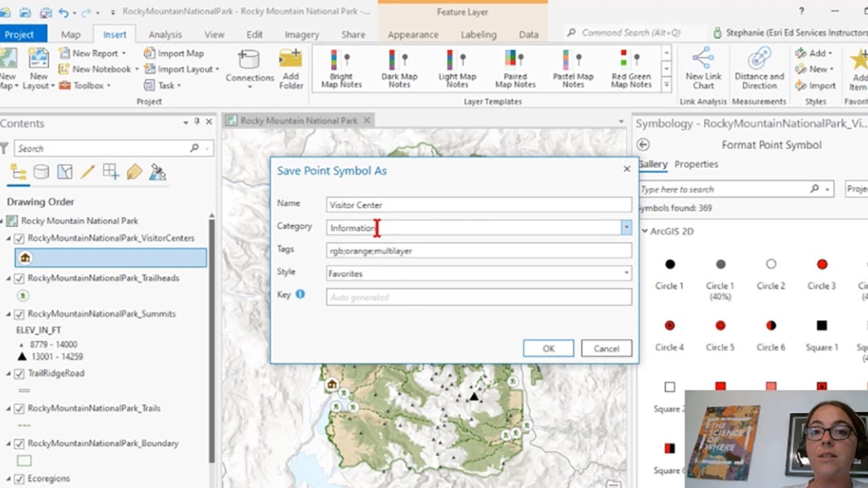Viewport: 868px width, 488px height.
Task: Open the Category dropdown arrow
Action: pyautogui.click(x=626, y=228)
